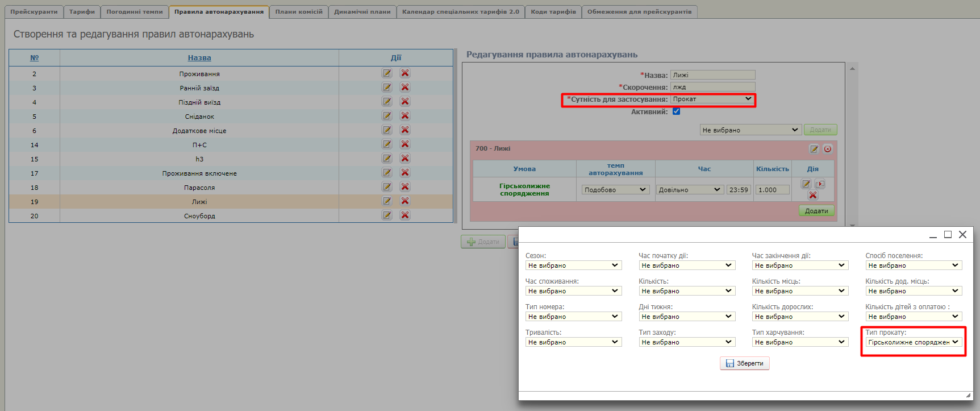The height and width of the screenshot is (411, 980).
Task: Open the Подобово tempo dropdown
Action: 615,190
